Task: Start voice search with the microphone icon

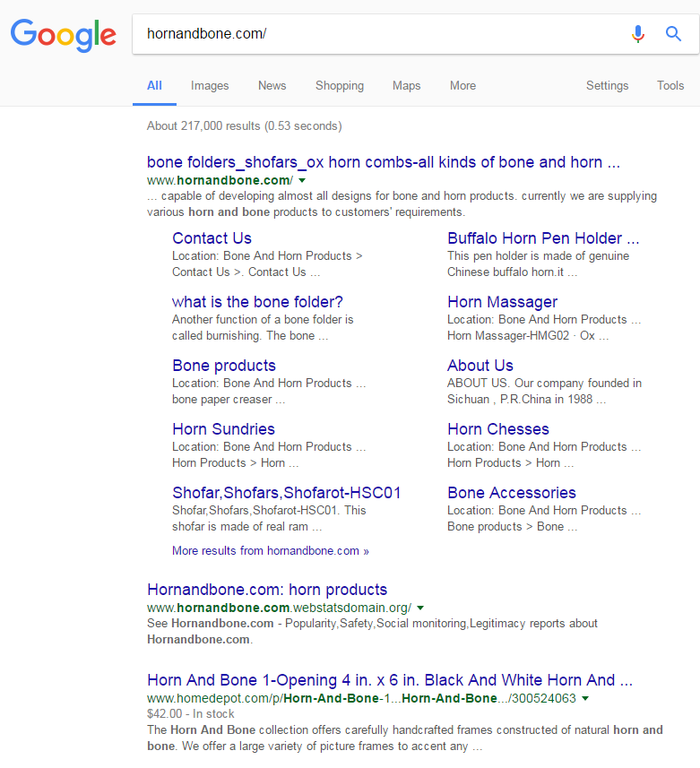Action: [x=638, y=34]
